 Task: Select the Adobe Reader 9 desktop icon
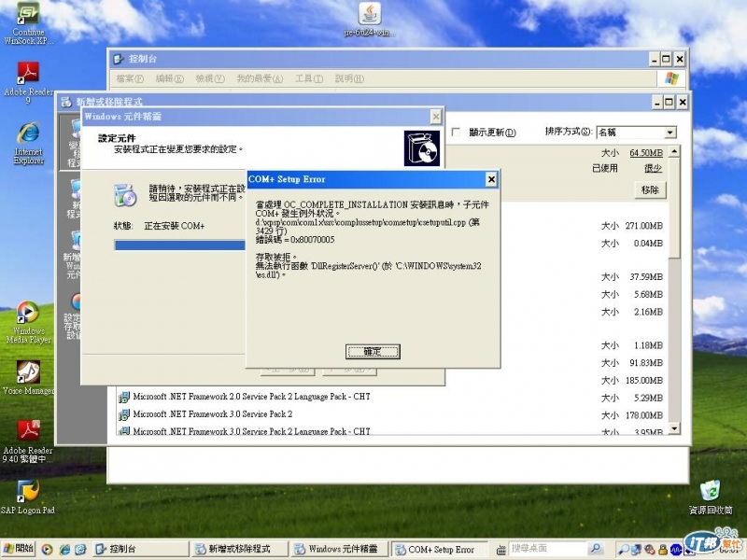point(28,82)
